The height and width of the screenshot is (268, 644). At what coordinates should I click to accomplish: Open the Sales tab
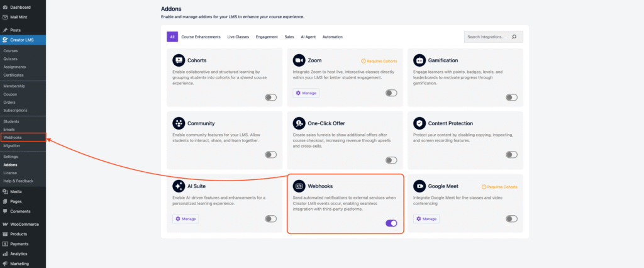(289, 37)
